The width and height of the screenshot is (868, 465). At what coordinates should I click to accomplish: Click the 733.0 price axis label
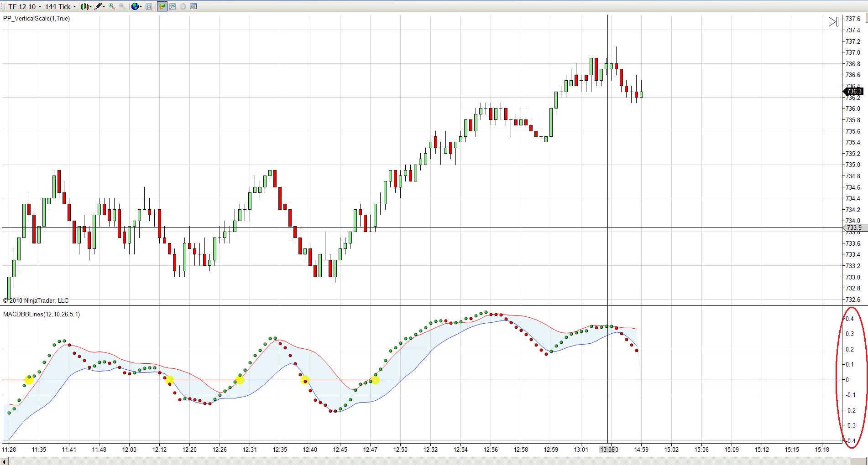tap(853, 277)
